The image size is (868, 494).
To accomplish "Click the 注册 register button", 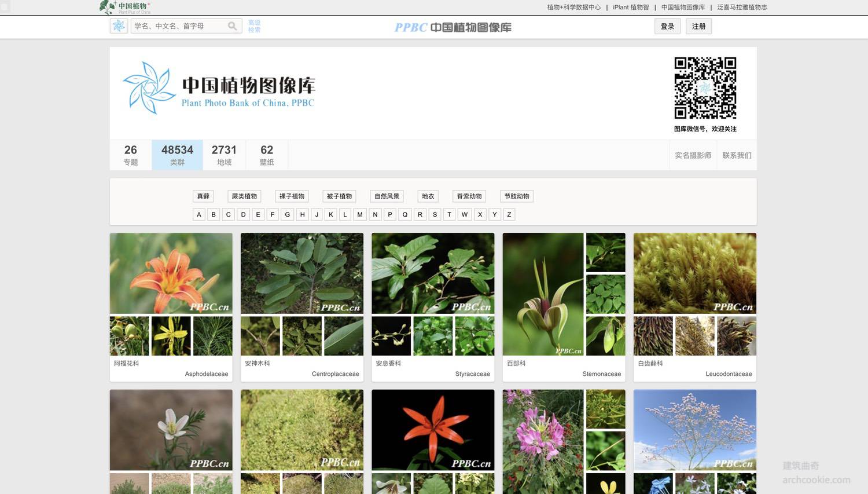I will tap(698, 26).
